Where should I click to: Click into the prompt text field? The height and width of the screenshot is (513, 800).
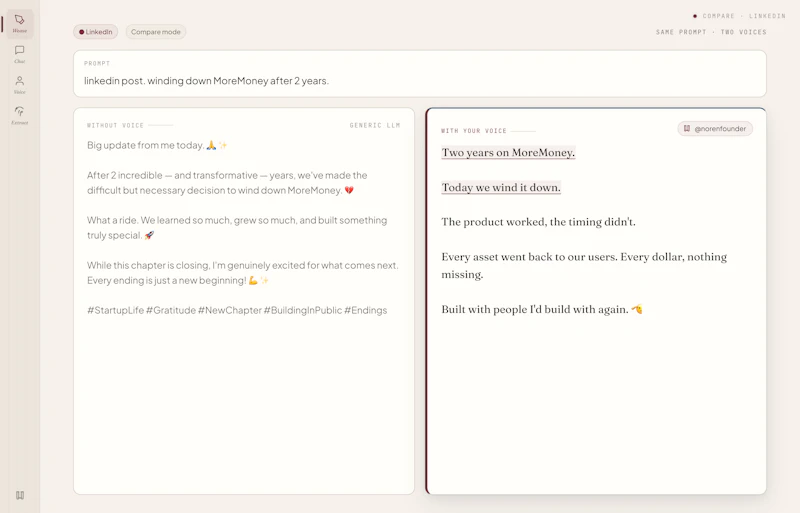420,81
